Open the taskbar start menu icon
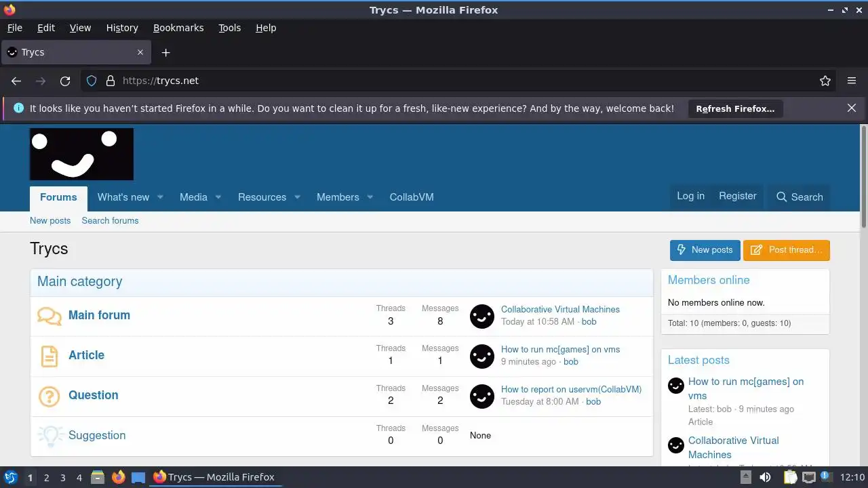Screen dimensions: 868x488 coord(11,477)
